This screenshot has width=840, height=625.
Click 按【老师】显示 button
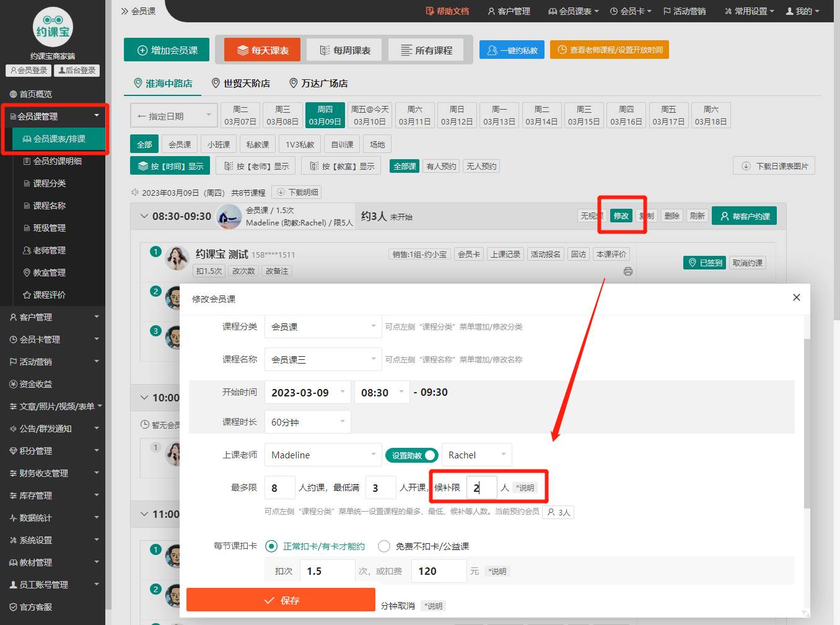[256, 166]
